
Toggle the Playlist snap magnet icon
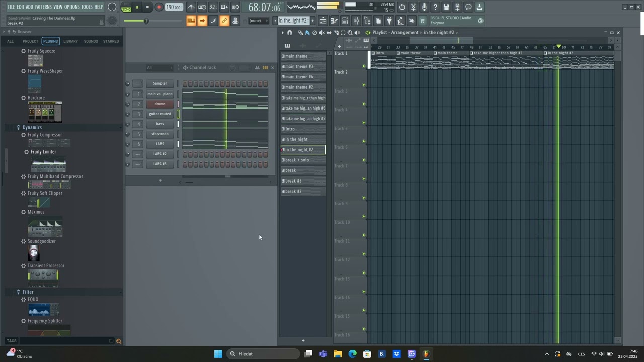point(289,33)
